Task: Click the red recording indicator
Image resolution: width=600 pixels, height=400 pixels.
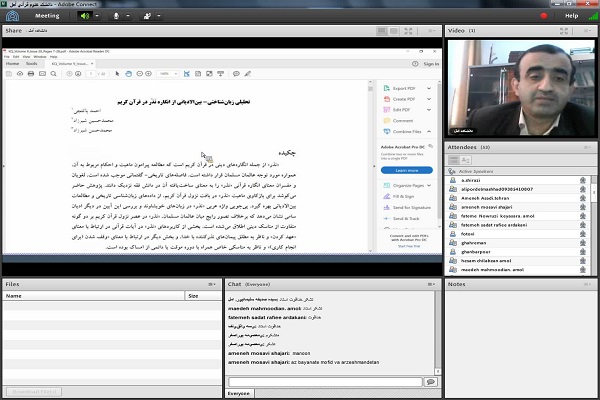Action: [544, 16]
